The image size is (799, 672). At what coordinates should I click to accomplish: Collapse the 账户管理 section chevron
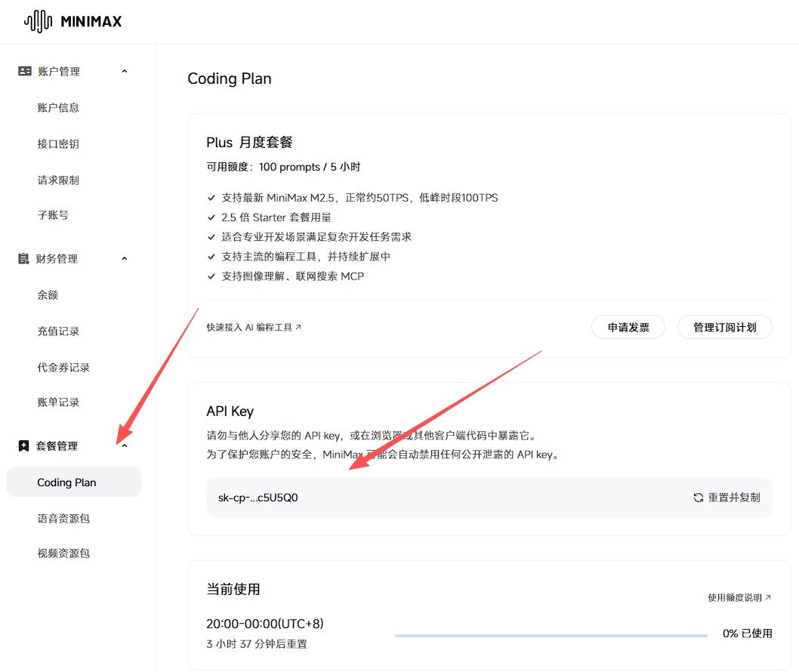tap(125, 71)
